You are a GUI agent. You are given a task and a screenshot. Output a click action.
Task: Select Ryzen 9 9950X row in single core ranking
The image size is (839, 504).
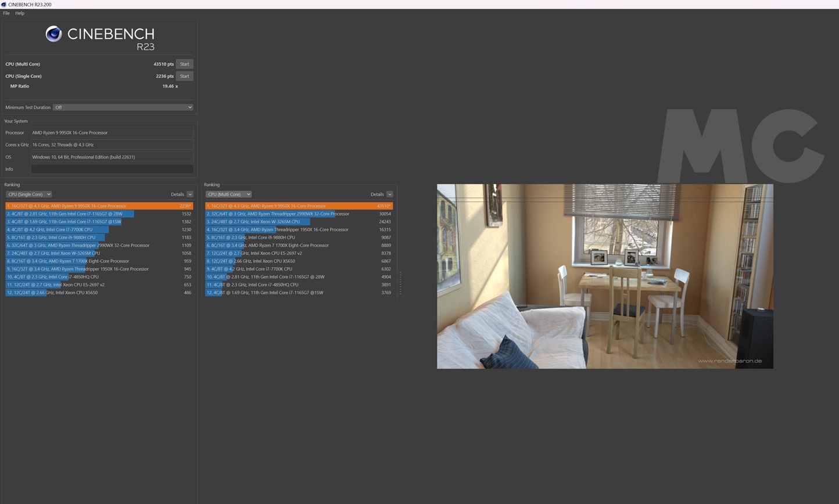[99, 206]
